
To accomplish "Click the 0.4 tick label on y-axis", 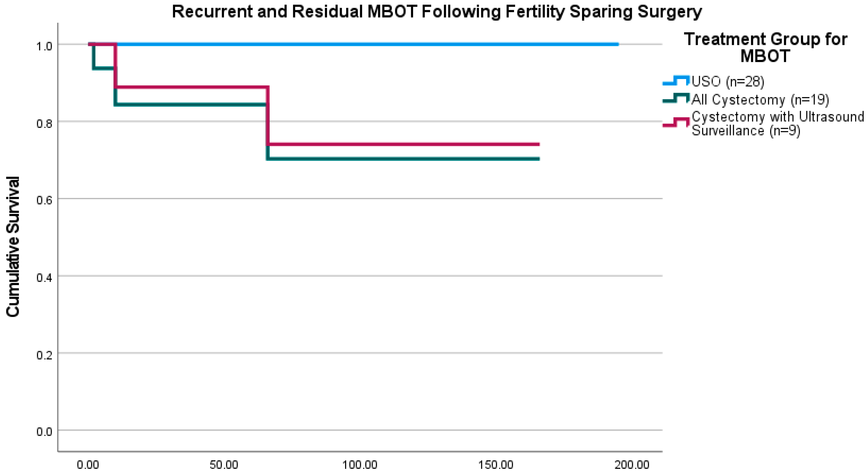I will coord(44,278).
